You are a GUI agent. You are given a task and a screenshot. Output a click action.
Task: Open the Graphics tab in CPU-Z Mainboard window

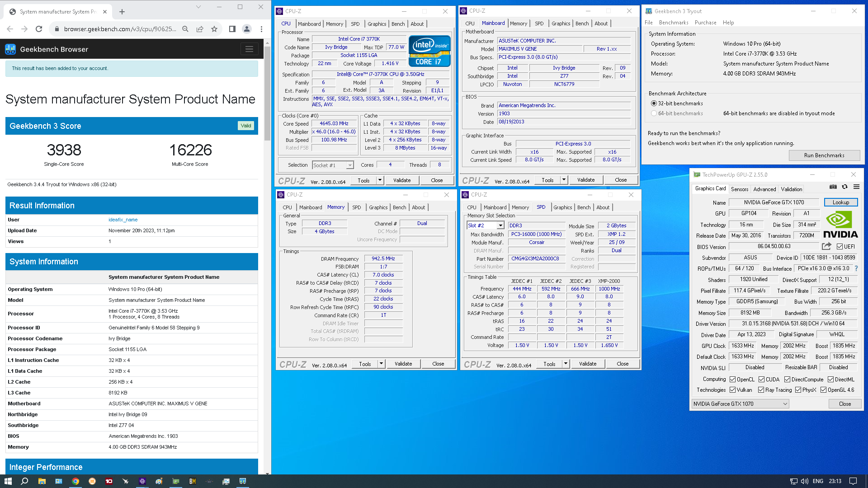point(561,23)
